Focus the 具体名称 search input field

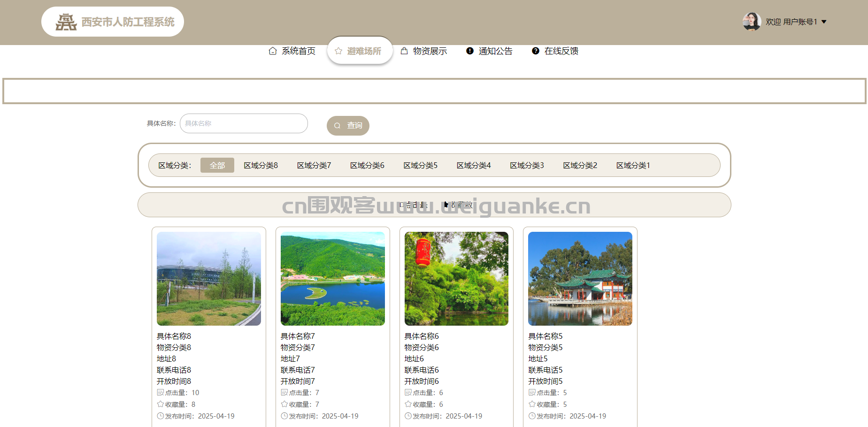point(244,123)
